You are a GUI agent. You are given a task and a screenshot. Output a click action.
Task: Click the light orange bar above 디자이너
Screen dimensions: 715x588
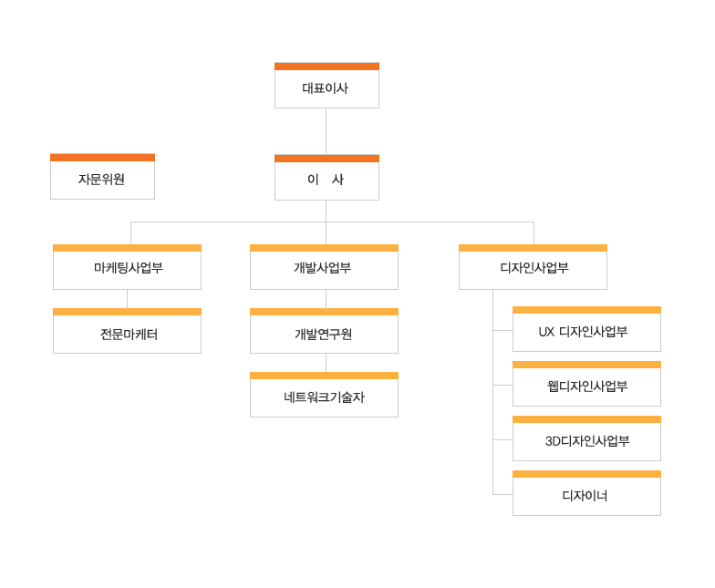(x=586, y=474)
